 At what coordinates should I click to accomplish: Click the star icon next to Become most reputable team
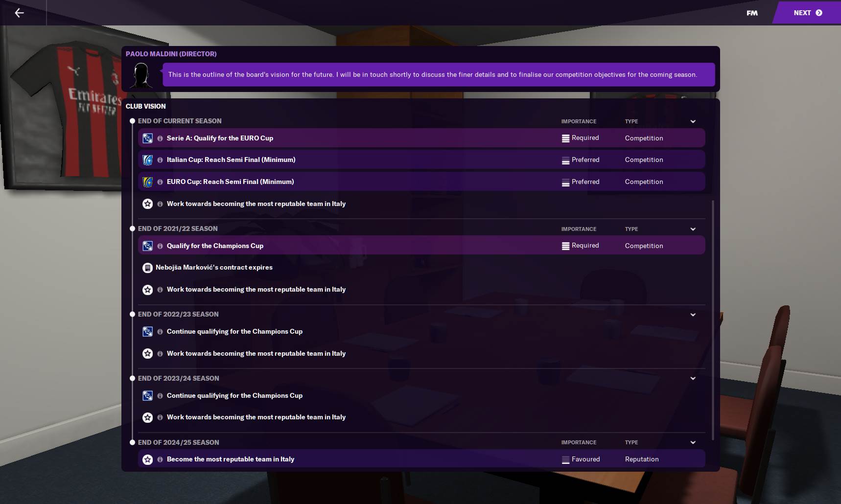(x=148, y=459)
